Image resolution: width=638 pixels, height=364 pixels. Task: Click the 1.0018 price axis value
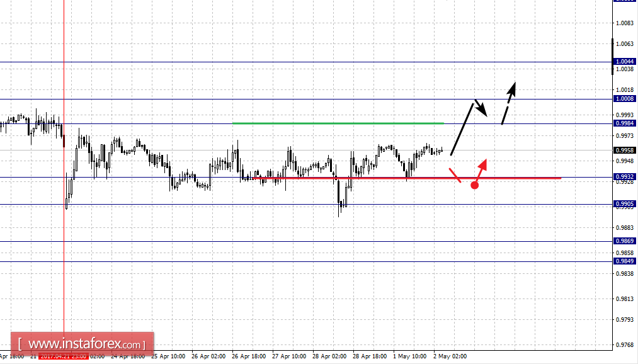pyautogui.click(x=625, y=90)
